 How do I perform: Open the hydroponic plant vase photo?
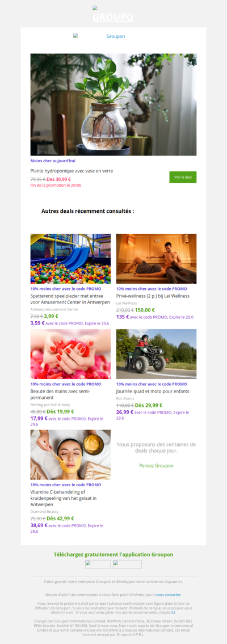[x=113, y=104]
